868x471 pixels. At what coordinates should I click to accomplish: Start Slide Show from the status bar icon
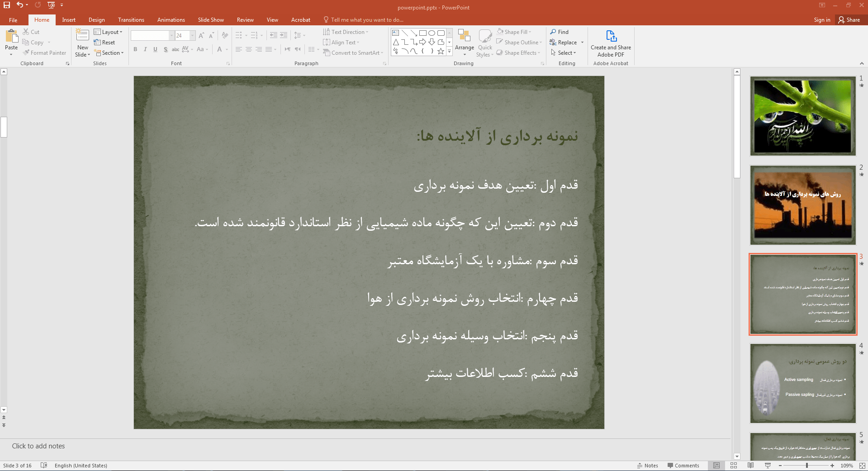pos(768,466)
